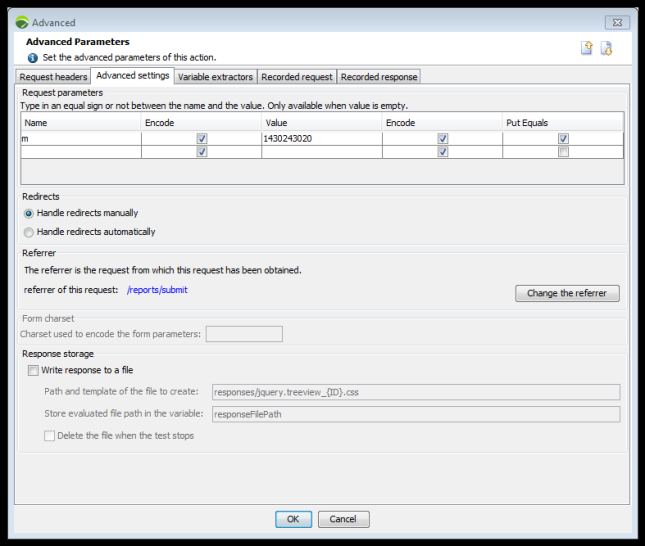This screenshot has height=546, width=645.
Task: Switch to the Request headers tab
Action: (53, 77)
